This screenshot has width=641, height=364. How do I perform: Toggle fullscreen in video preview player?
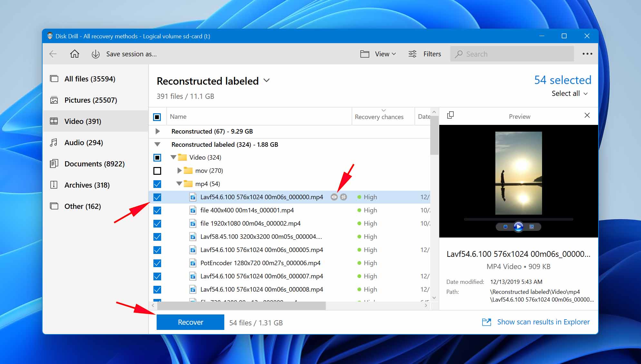pos(532,227)
